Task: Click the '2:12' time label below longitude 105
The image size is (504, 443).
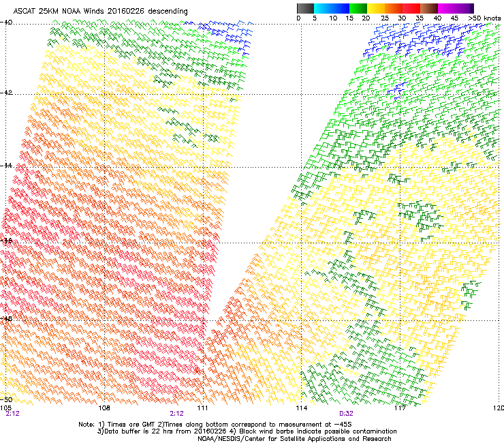Action: 12,414
